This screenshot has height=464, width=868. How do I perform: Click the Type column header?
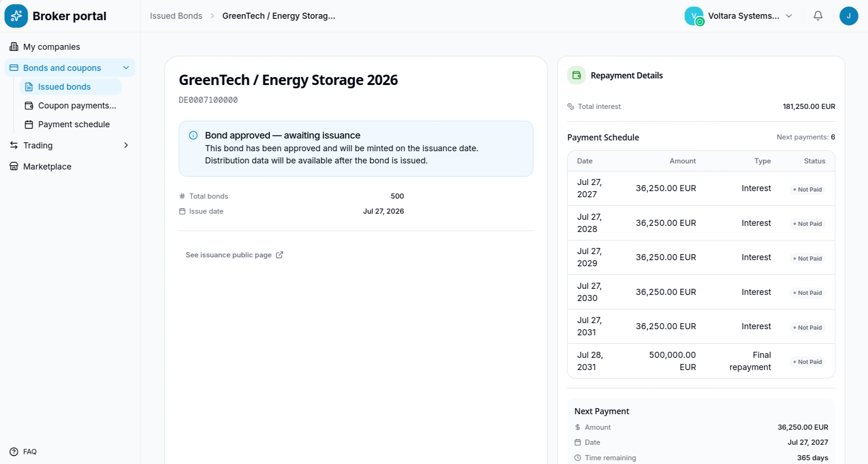[x=763, y=161]
